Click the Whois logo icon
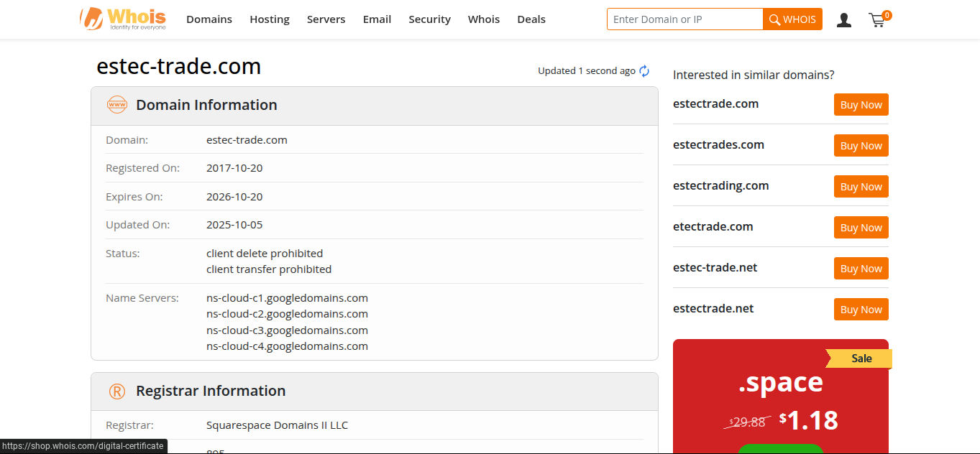The width and height of the screenshot is (980, 454). pyautogui.click(x=91, y=19)
